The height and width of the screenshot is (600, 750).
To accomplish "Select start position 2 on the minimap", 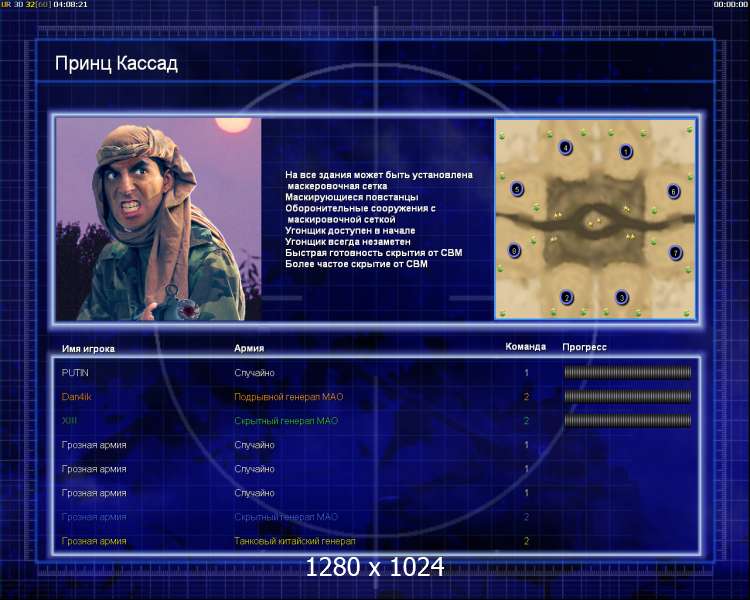I will tap(566, 298).
